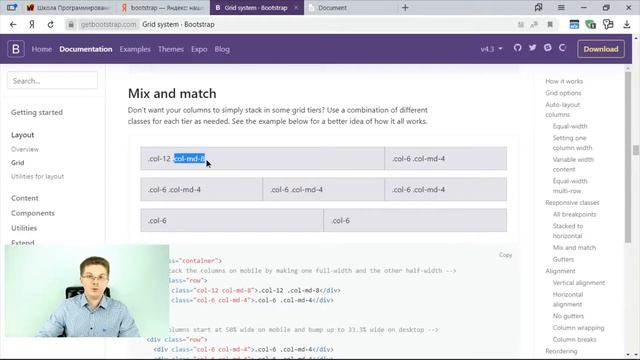The width and height of the screenshot is (640, 360).
Task: Open the tab panel icon at top left
Action: point(12,8)
